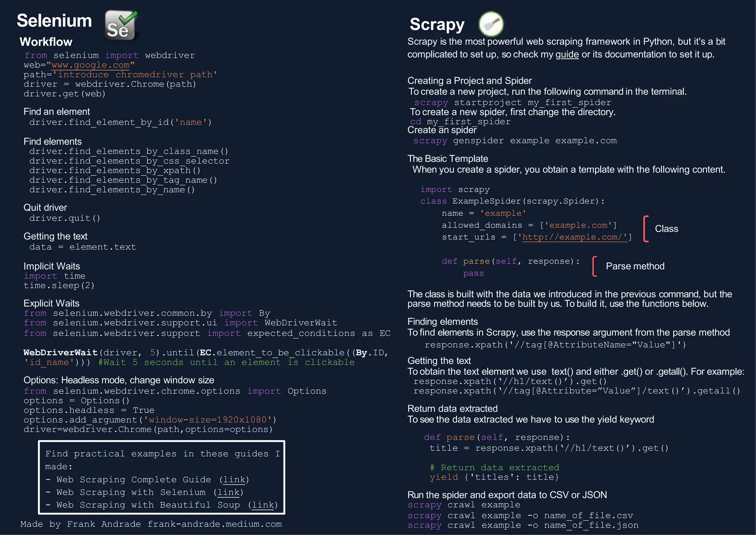This screenshot has width=756, height=535.
Task: Click 'Run the spider and export' heading
Action: 507,495
